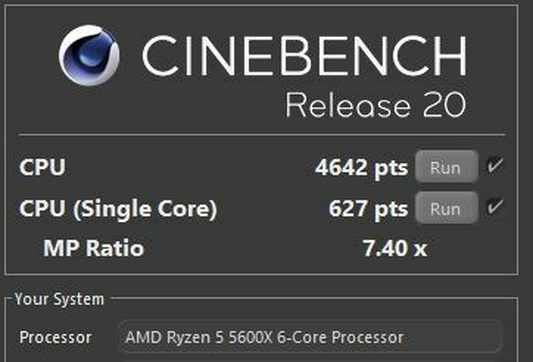This screenshot has height=362, width=533.
Task: Click the 7.40 x ratio value
Action: [395, 248]
